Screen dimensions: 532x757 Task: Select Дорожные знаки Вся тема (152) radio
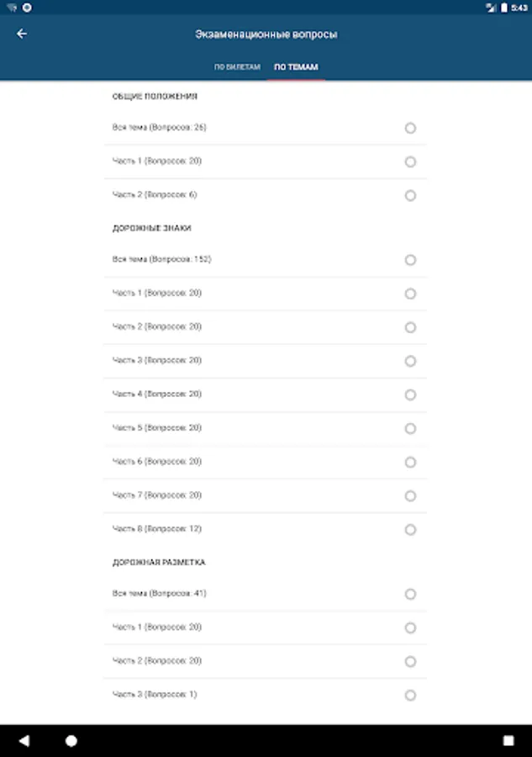click(x=410, y=260)
